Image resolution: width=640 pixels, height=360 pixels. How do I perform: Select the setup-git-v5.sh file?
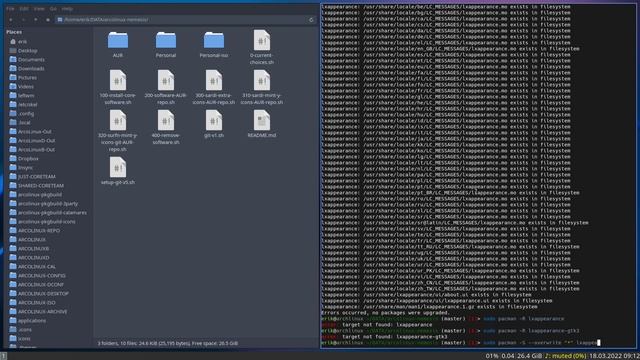click(x=118, y=171)
